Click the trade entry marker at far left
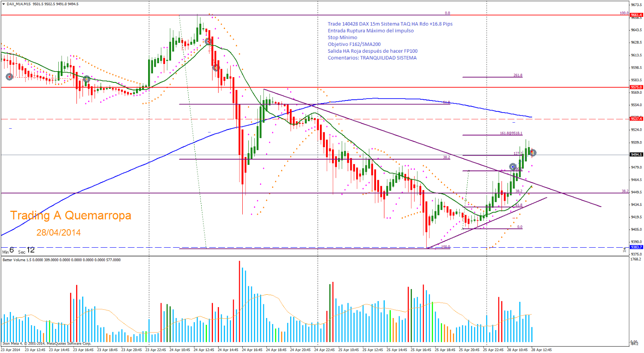 [x=9, y=76]
